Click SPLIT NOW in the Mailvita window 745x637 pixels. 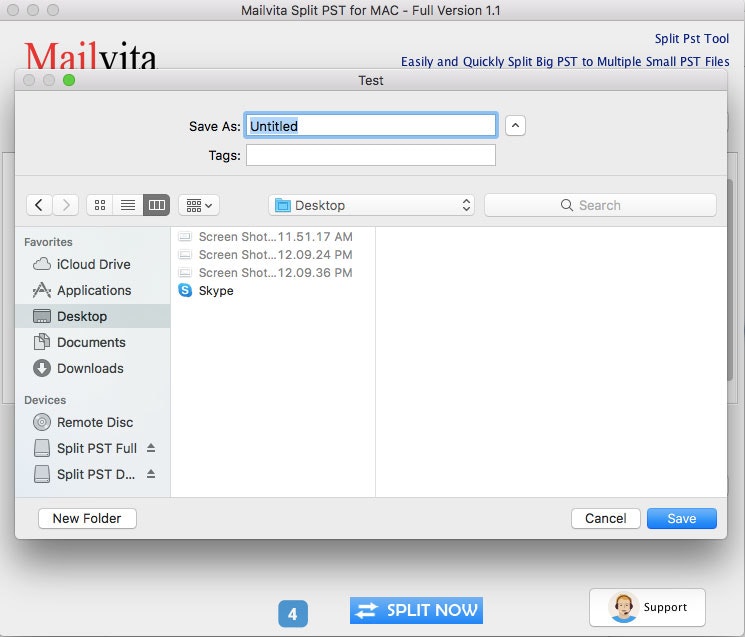point(416,610)
